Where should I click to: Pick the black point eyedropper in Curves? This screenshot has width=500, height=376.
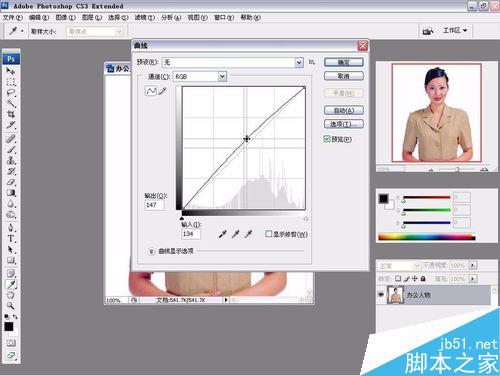tap(222, 234)
